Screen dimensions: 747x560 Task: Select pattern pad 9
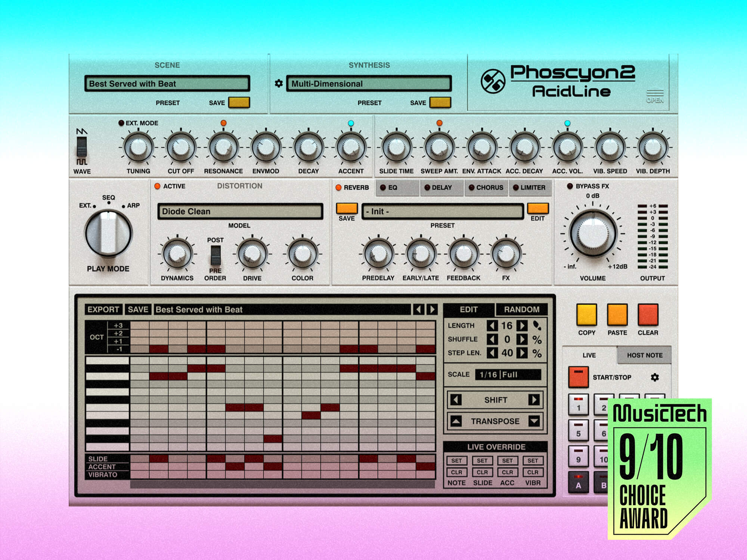click(x=578, y=456)
